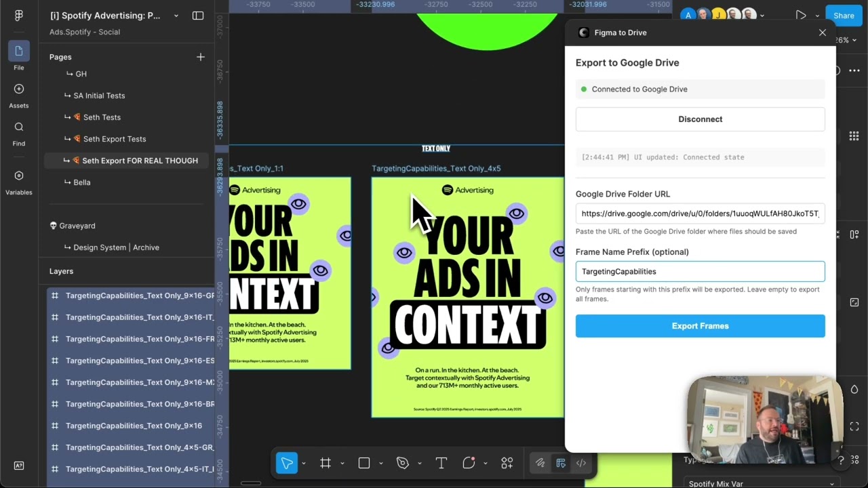Open the Spotify Mix Var font dropdown

click(762, 483)
